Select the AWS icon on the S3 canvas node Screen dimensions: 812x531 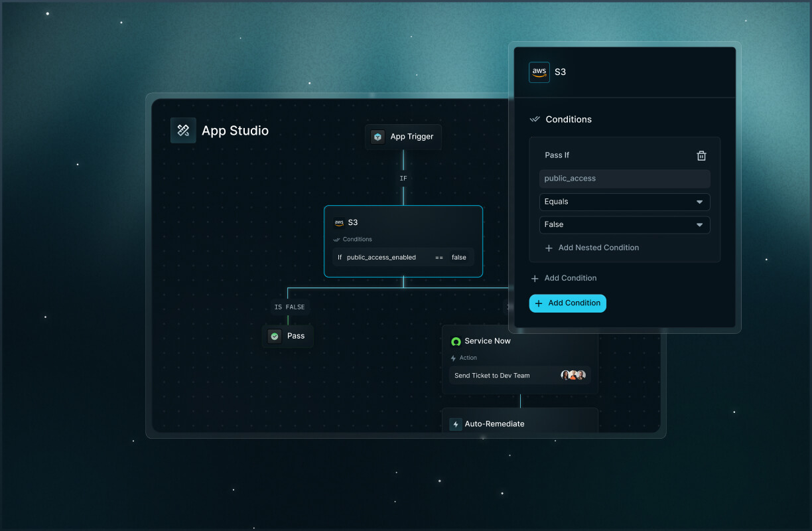[339, 222]
